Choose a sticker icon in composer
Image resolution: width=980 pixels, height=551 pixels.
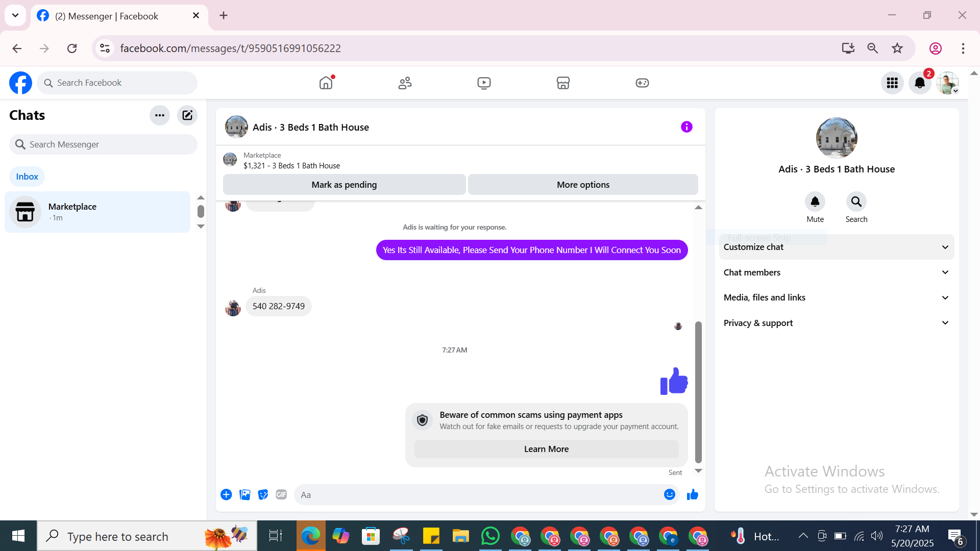263,494
